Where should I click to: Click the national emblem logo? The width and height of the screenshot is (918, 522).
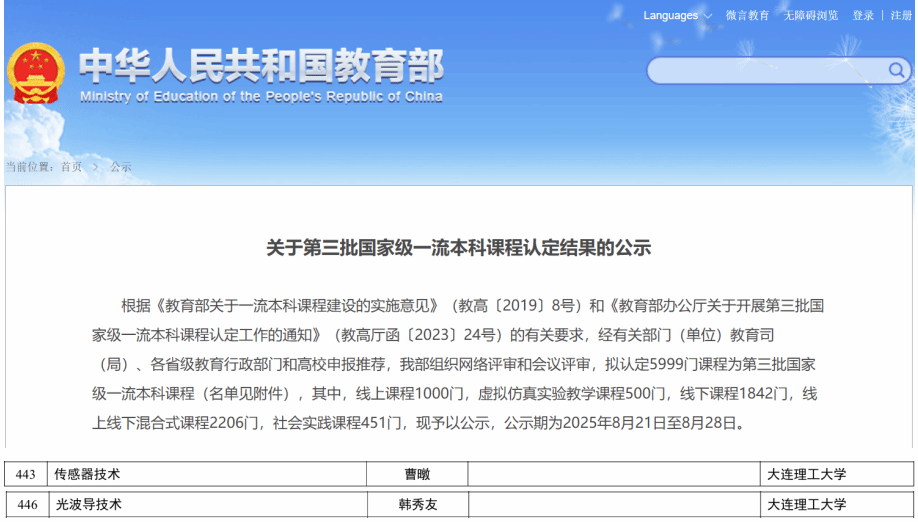click(x=36, y=74)
